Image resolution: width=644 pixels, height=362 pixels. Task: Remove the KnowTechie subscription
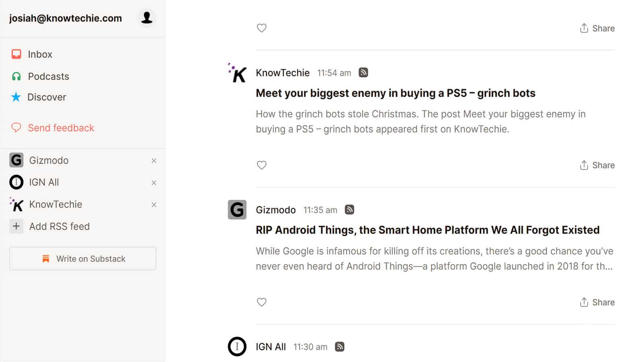(153, 205)
